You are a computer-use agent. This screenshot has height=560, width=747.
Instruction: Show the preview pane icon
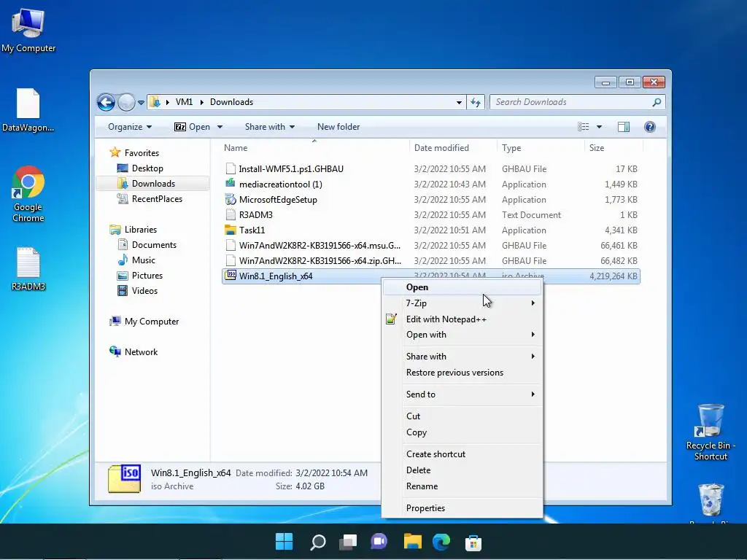coord(624,127)
